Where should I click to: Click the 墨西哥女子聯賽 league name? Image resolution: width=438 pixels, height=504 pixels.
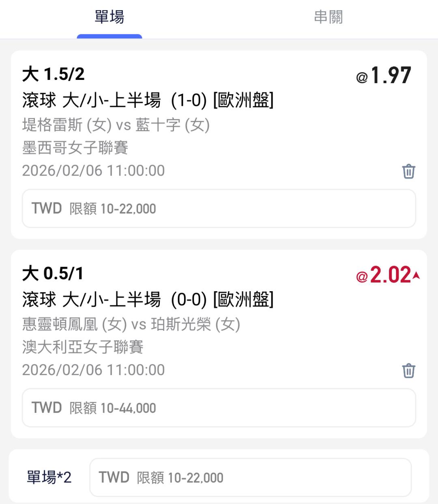coord(75,148)
